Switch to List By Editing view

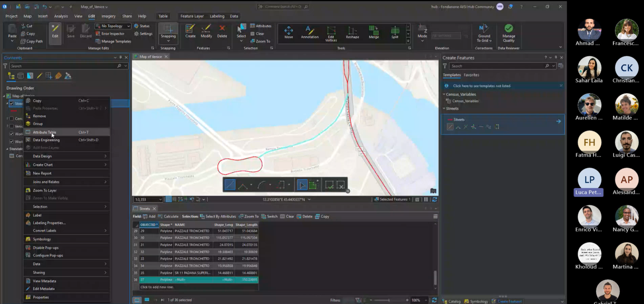click(x=40, y=76)
